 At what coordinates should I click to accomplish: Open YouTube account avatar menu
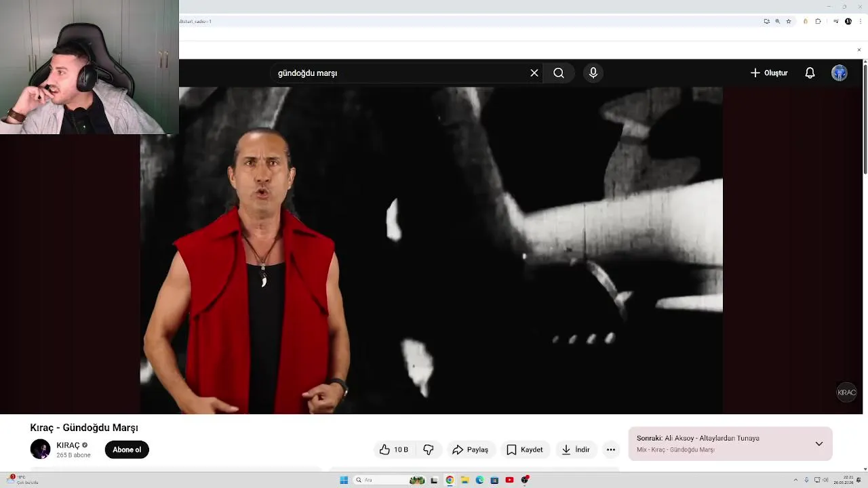840,73
